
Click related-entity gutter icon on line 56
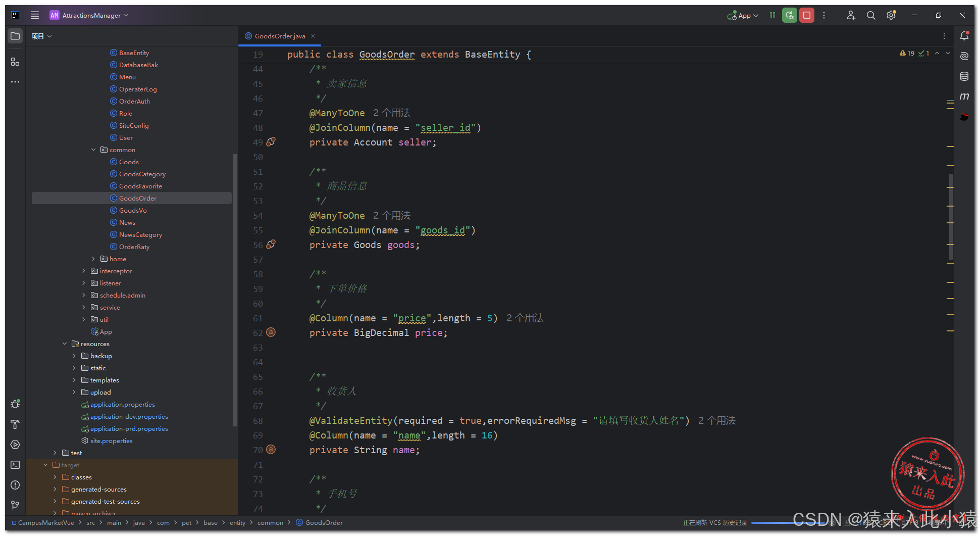[x=271, y=245]
